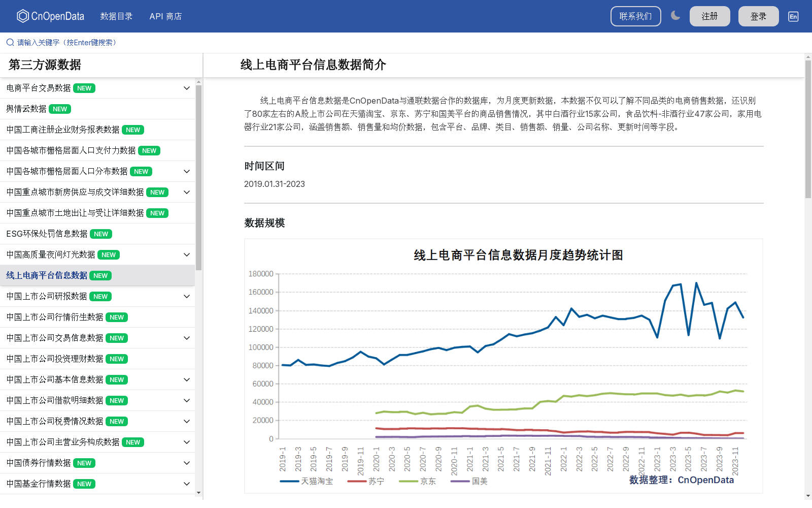Screen dimensions: 812x508
Task: Click the 苏宁 legend entry
Action: point(366,481)
